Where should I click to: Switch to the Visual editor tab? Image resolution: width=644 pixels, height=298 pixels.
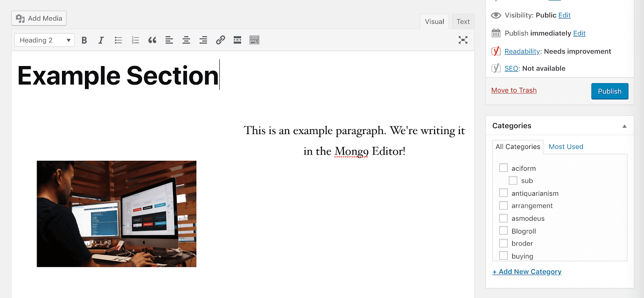pyautogui.click(x=434, y=22)
